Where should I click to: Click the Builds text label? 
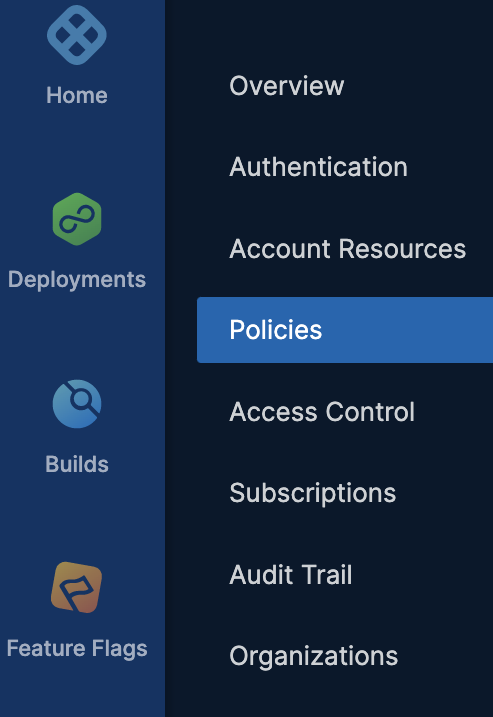click(77, 464)
